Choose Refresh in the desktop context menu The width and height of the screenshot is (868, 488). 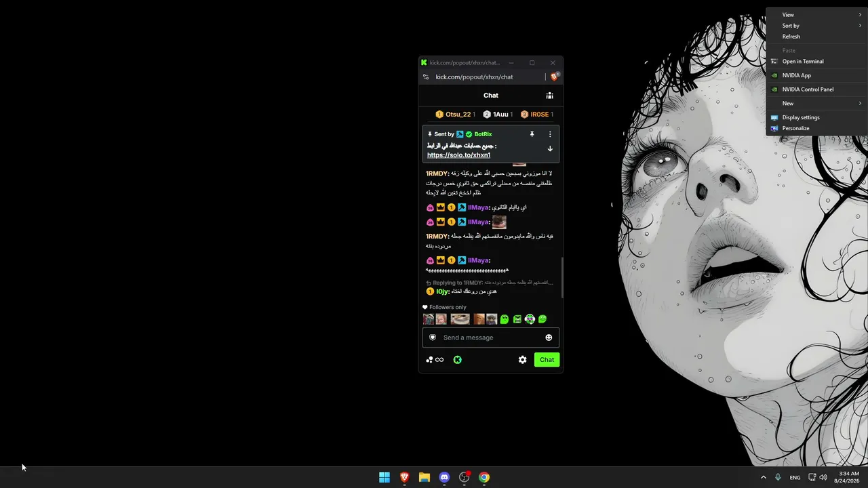[x=815, y=37]
